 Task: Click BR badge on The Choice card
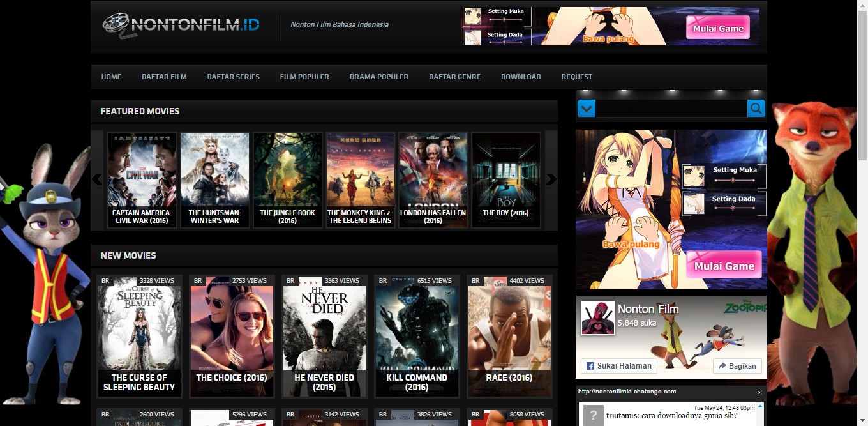point(198,280)
